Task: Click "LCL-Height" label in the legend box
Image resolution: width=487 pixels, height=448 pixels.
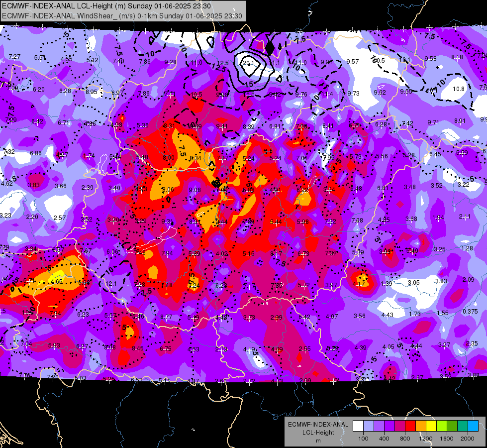Action: pyautogui.click(x=318, y=433)
